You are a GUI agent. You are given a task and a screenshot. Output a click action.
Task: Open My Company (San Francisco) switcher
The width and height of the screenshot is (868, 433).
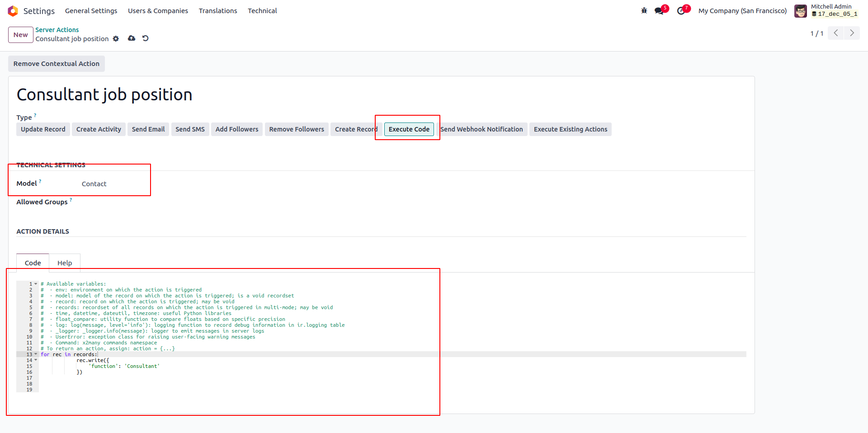[742, 11]
